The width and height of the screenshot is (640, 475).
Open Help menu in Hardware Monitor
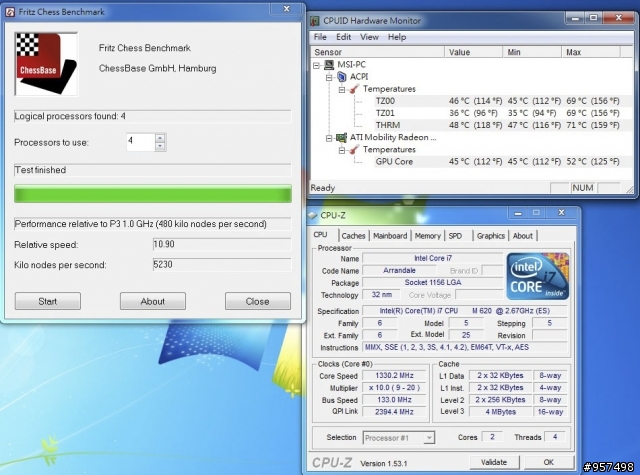pyautogui.click(x=397, y=37)
